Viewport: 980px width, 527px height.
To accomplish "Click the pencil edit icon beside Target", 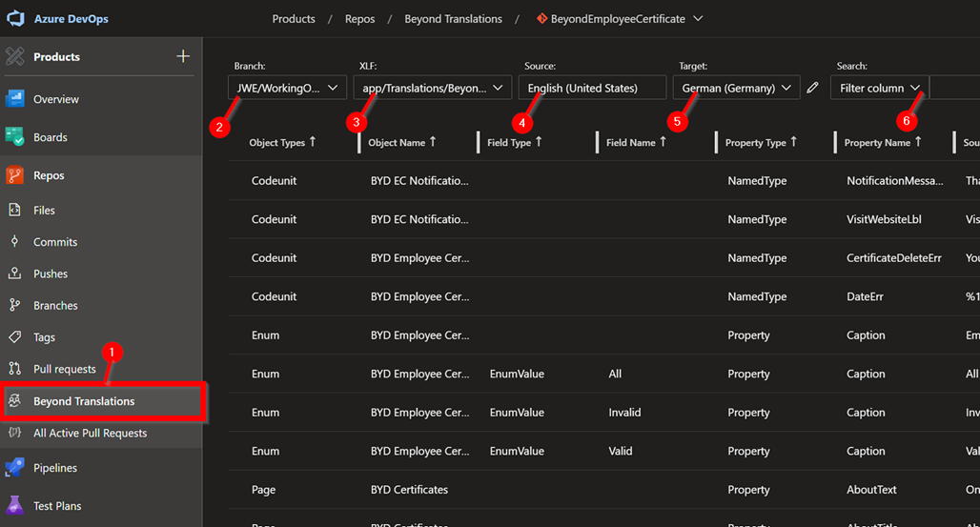I will pos(812,88).
